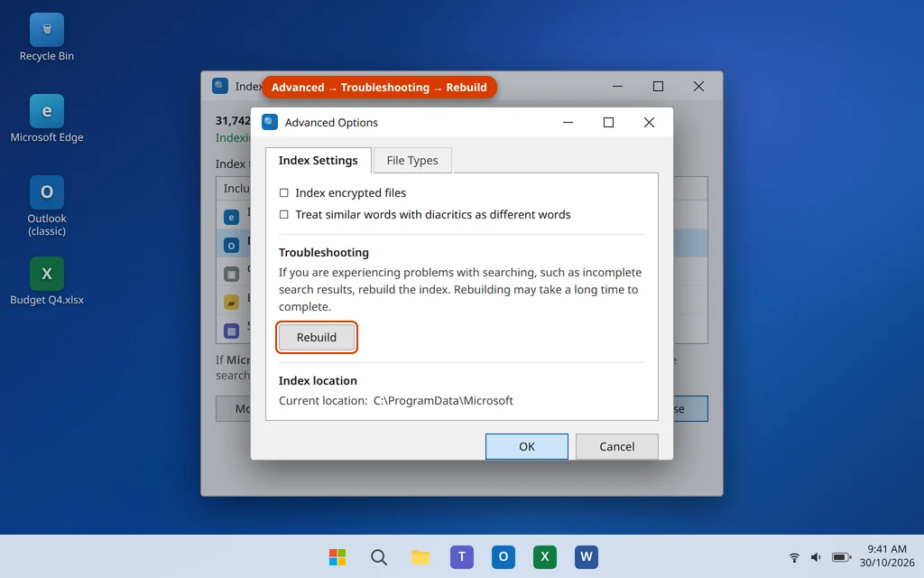
Task: Select the Index Settings tab
Action: pos(319,161)
